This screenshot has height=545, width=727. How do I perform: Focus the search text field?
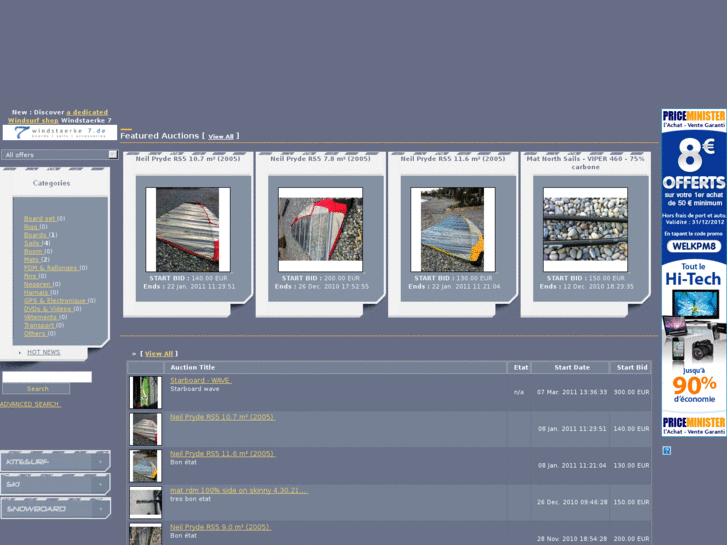point(47,377)
